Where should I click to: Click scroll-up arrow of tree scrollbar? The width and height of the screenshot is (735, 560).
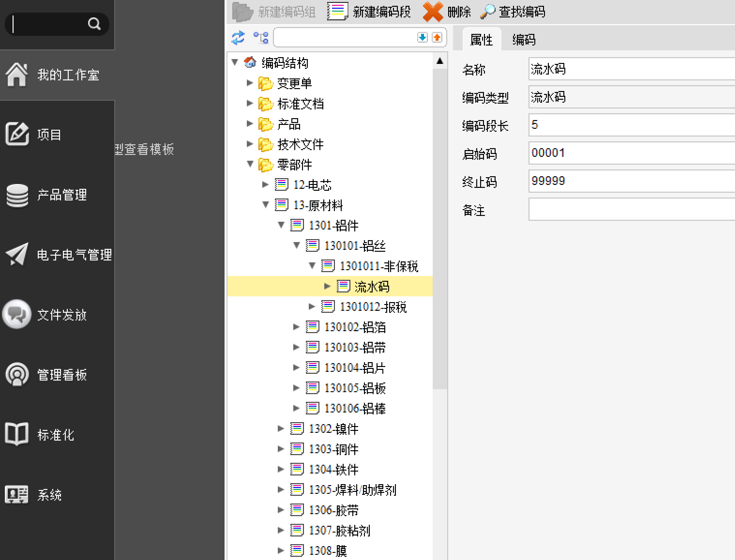coord(440,61)
